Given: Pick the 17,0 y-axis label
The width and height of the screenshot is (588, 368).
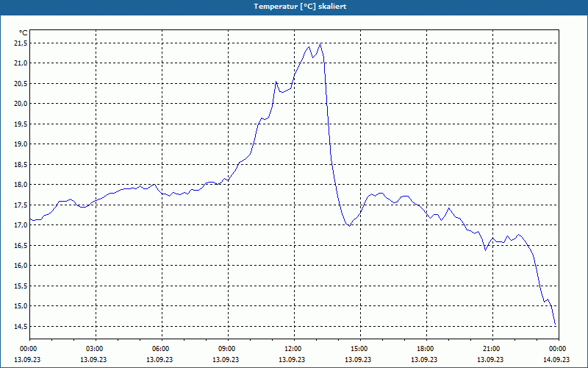Looking at the screenshot, I should (x=21, y=225).
